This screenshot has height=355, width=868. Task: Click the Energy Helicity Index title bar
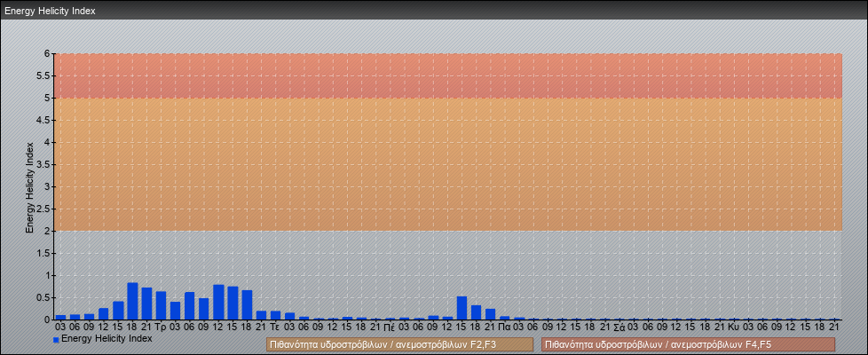(51, 12)
